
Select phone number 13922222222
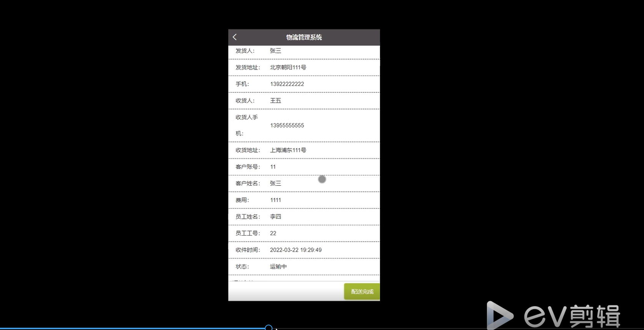click(287, 84)
